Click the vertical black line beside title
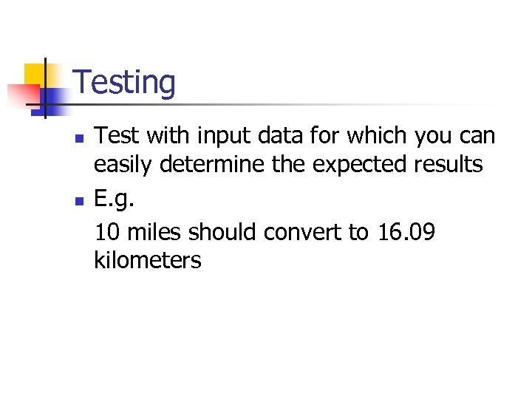Image resolution: width=532 pixels, height=399 pixels. (44, 87)
